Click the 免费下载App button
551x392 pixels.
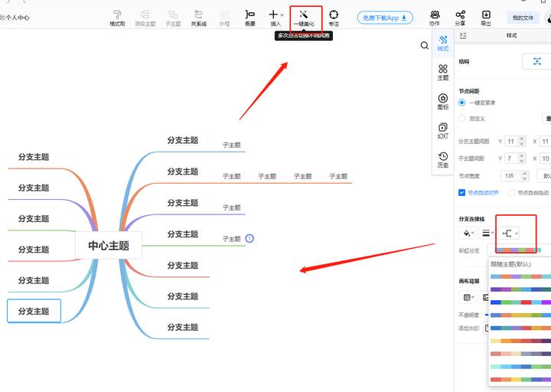pyautogui.click(x=385, y=18)
